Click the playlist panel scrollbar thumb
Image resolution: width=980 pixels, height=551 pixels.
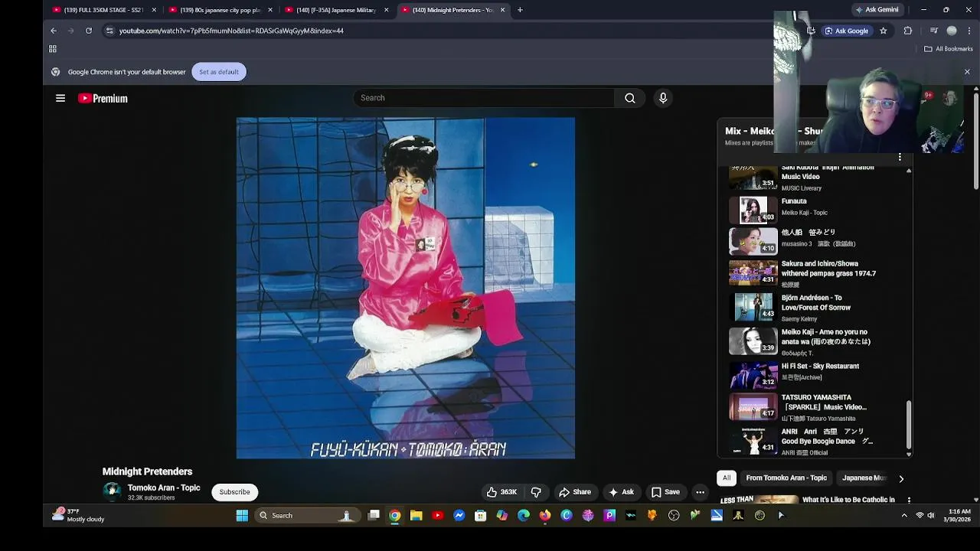(909, 425)
